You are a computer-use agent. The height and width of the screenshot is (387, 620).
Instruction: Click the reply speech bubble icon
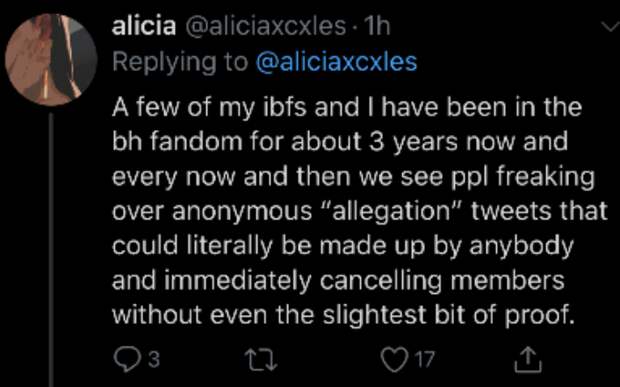click(127, 360)
